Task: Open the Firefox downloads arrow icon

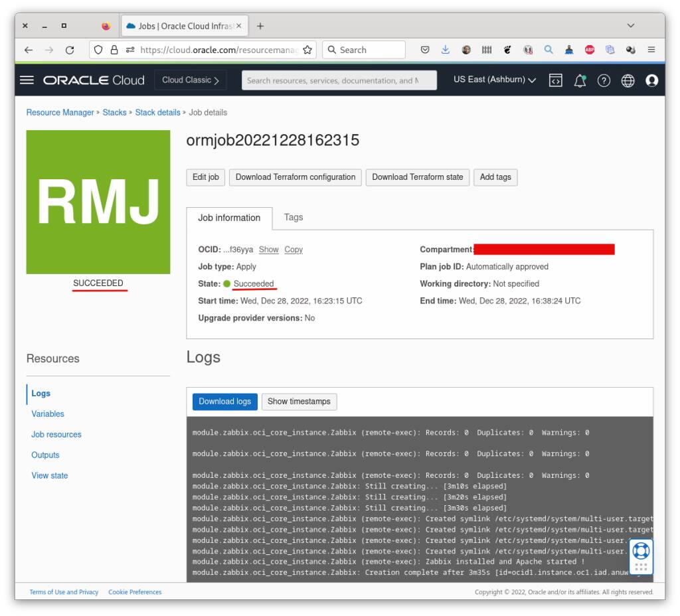Action: click(x=446, y=50)
